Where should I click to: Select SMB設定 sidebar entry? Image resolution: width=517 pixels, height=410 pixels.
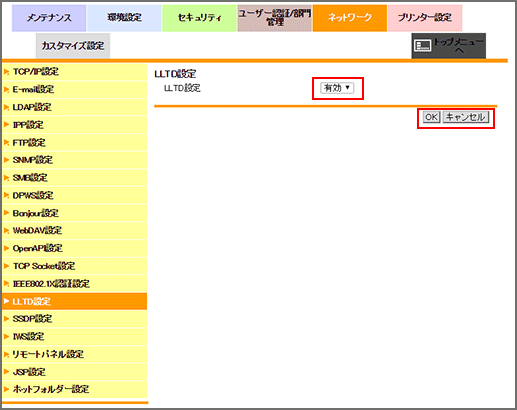[75, 178]
